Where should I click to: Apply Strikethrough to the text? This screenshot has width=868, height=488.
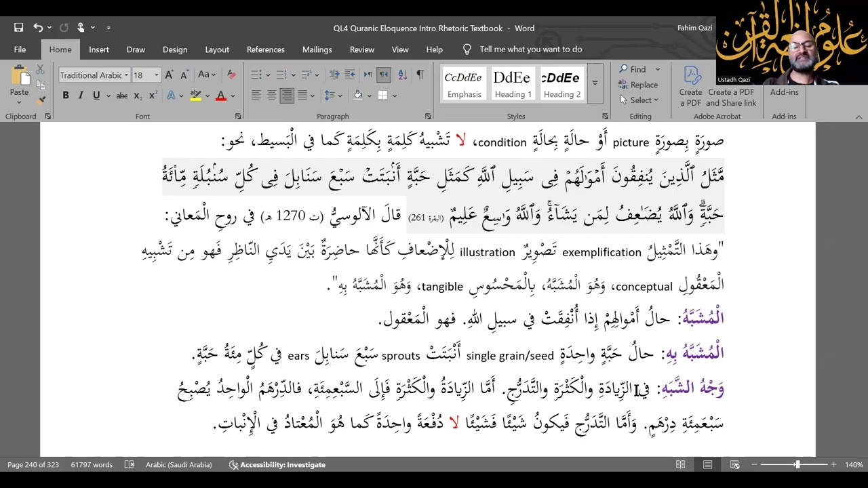pyautogui.click(x=122, y=96)
